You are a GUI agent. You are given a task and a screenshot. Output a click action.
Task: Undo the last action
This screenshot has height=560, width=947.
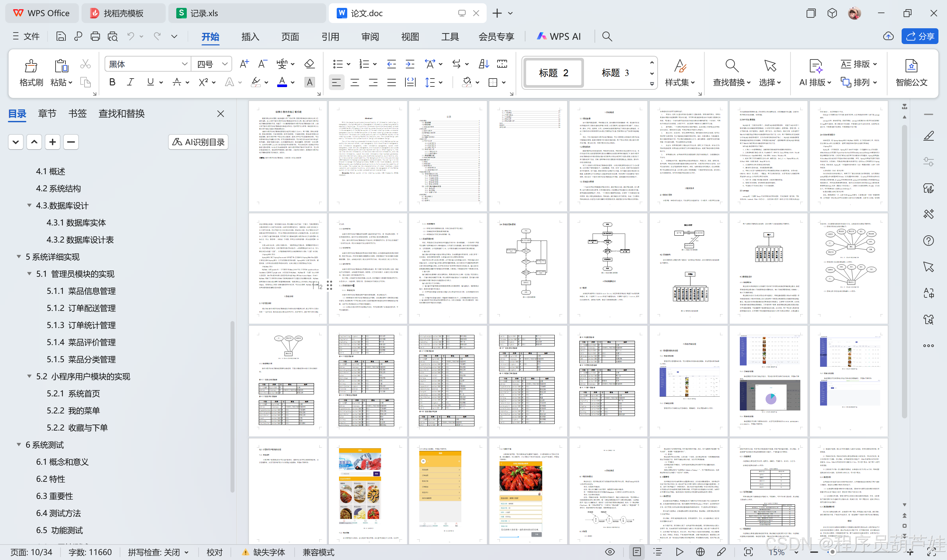pos(131,36)
